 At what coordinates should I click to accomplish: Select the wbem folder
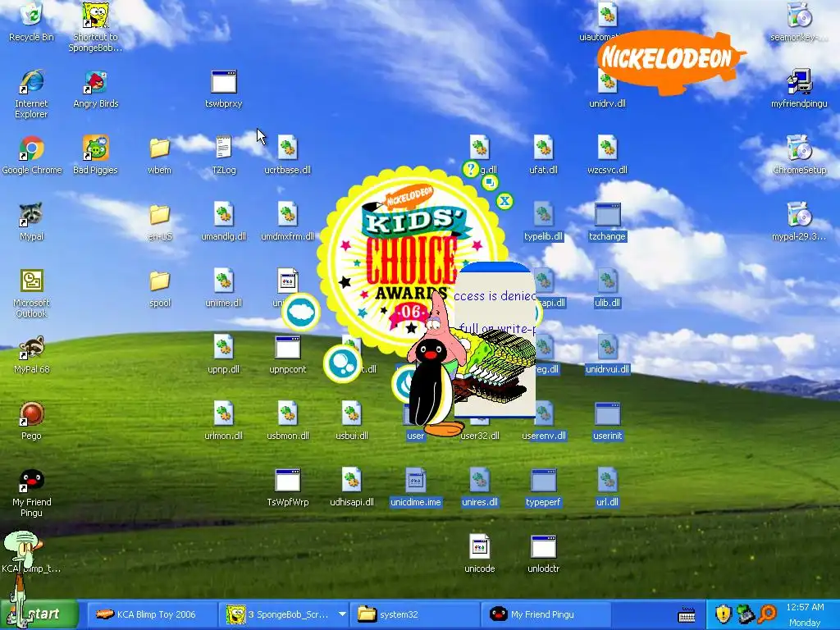coord(160,155)
